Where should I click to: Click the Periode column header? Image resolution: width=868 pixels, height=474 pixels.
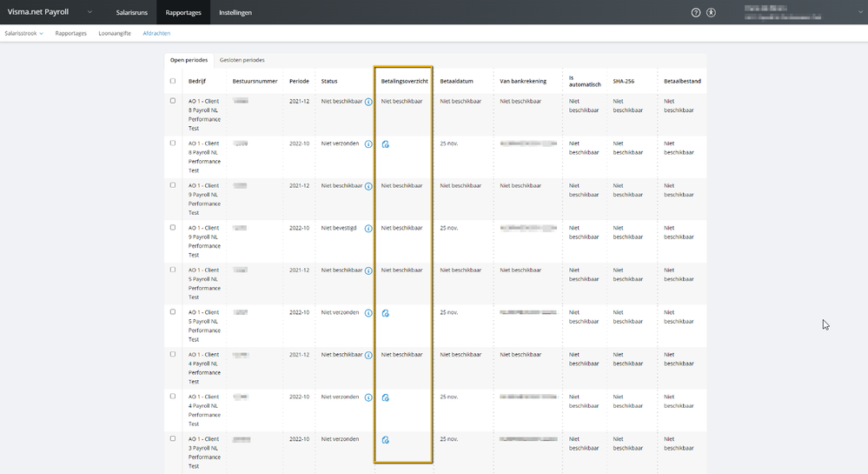coord(299,81)
